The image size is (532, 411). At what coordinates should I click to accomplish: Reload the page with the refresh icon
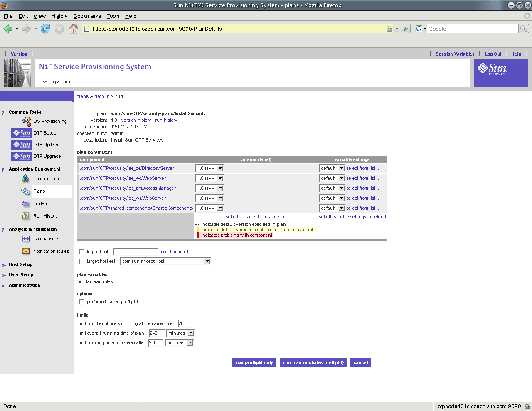45,29
